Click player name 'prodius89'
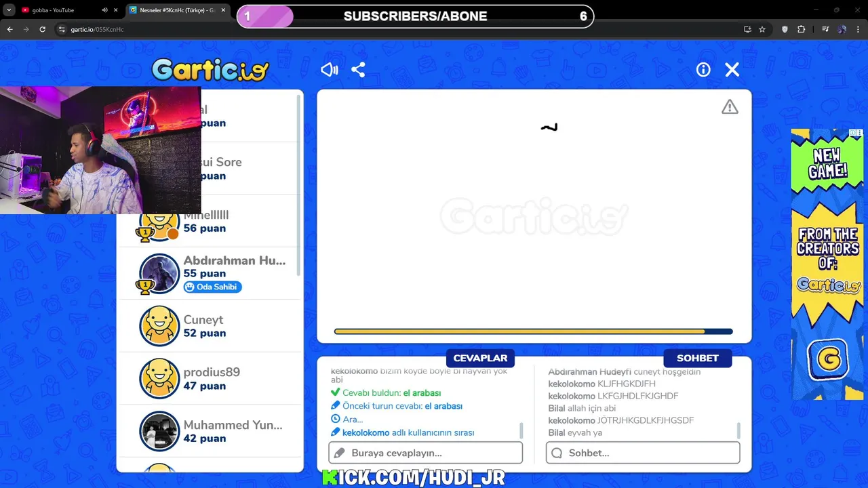The width and height of the screenshot is (868, 488). tap(212, 372)
